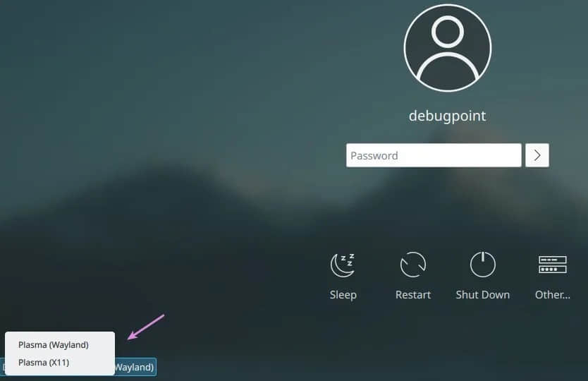Select the debugpoint user avatar

click(x=448, y=48)
